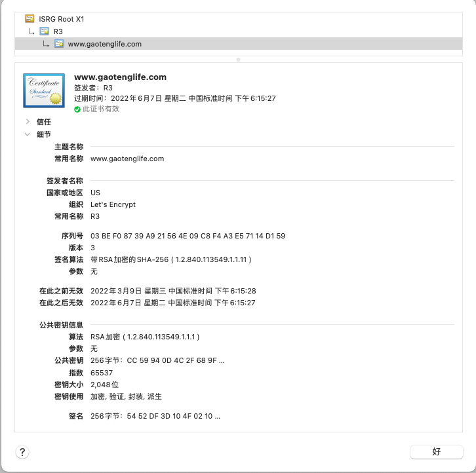Click 在此之后无效 date value 2022年6月7日

click(x=173, y=303)
